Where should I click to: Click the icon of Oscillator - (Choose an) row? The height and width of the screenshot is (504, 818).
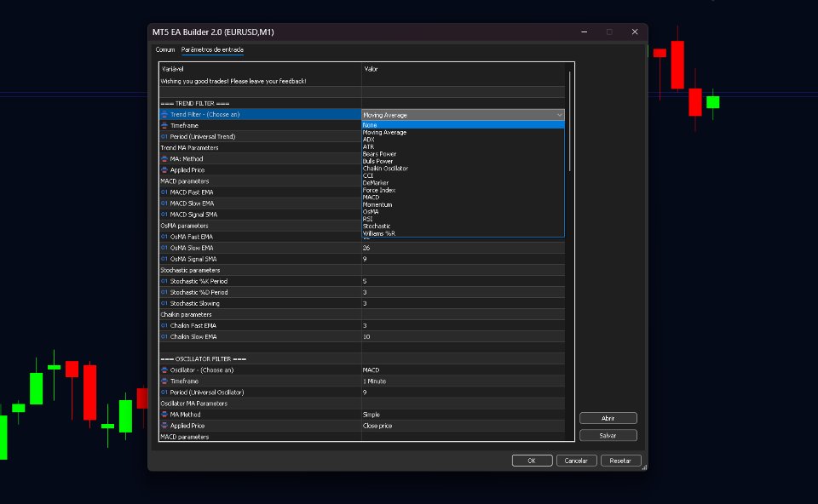click(x=164, y=370)
